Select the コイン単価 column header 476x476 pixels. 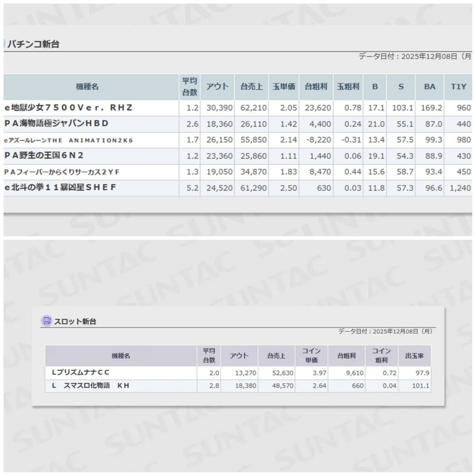[x=311, y=356]
